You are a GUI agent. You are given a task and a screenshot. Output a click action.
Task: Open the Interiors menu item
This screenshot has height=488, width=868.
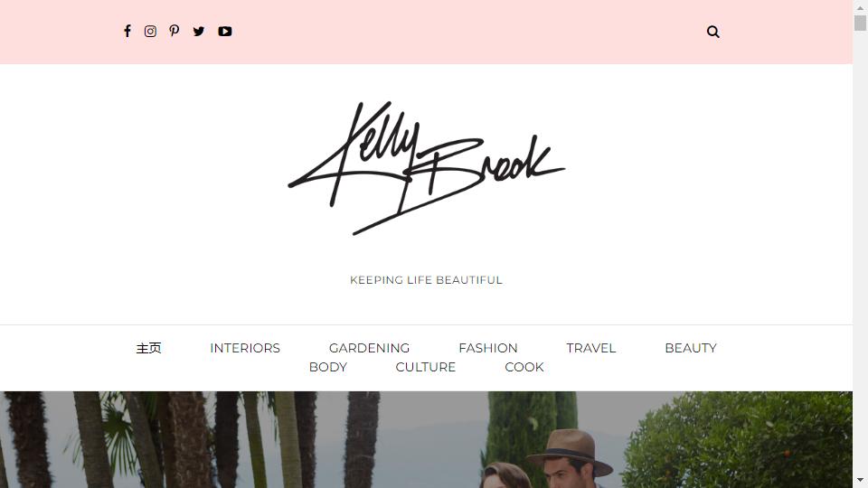point(245,348)
